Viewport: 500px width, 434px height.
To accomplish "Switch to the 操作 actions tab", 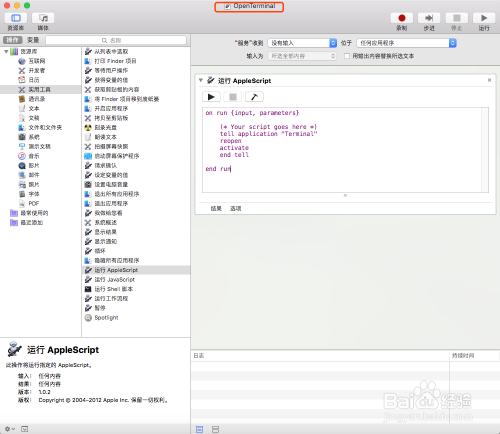I will (12, 40).
